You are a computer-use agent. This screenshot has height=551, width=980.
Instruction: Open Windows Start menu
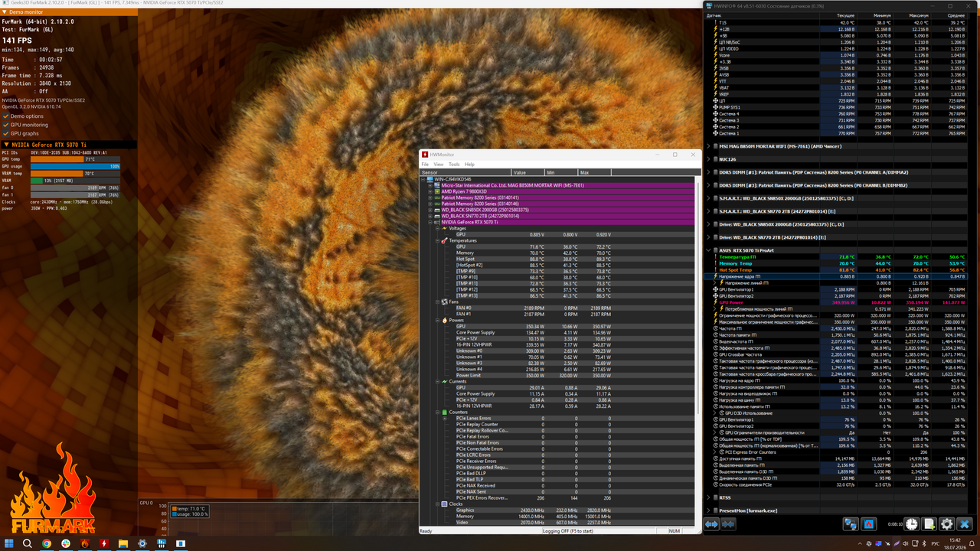[9, 543]
